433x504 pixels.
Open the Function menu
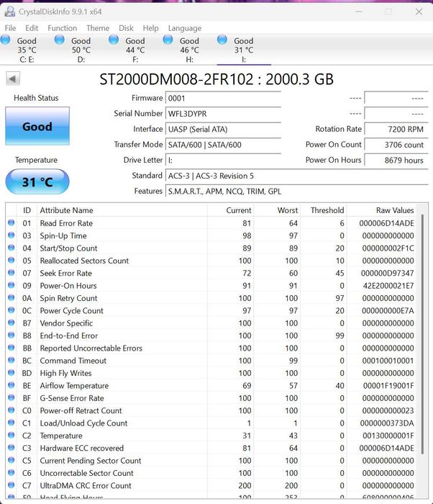(63, 28)
